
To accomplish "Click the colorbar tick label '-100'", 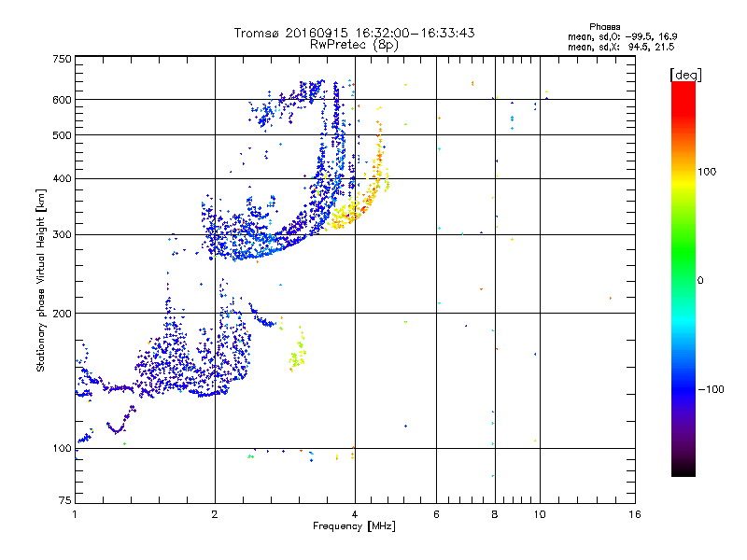I will tap(711, 389).
